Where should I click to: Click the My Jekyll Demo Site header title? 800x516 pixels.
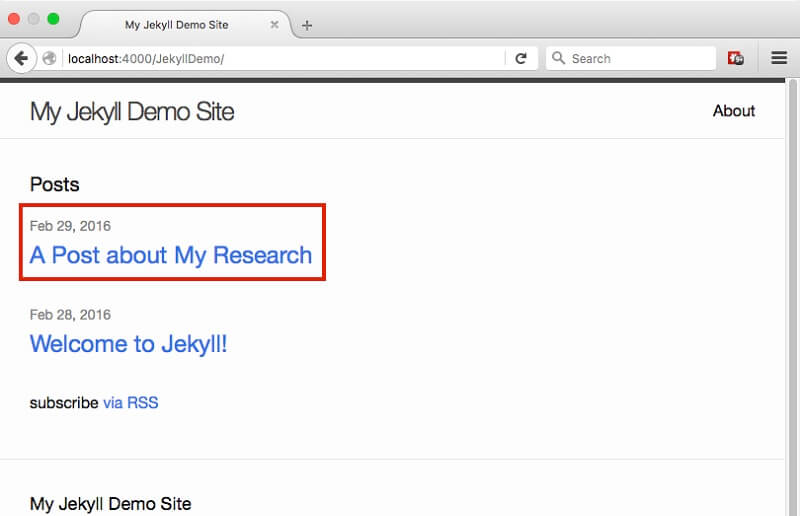click(x=132, y=112)
